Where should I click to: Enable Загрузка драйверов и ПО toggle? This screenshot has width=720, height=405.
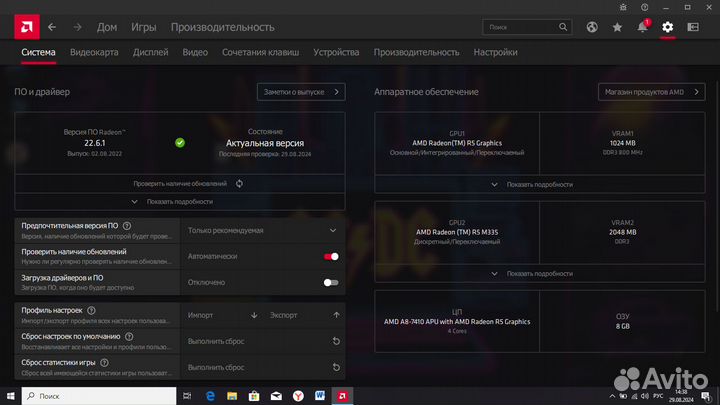click(x=331, y=282)
